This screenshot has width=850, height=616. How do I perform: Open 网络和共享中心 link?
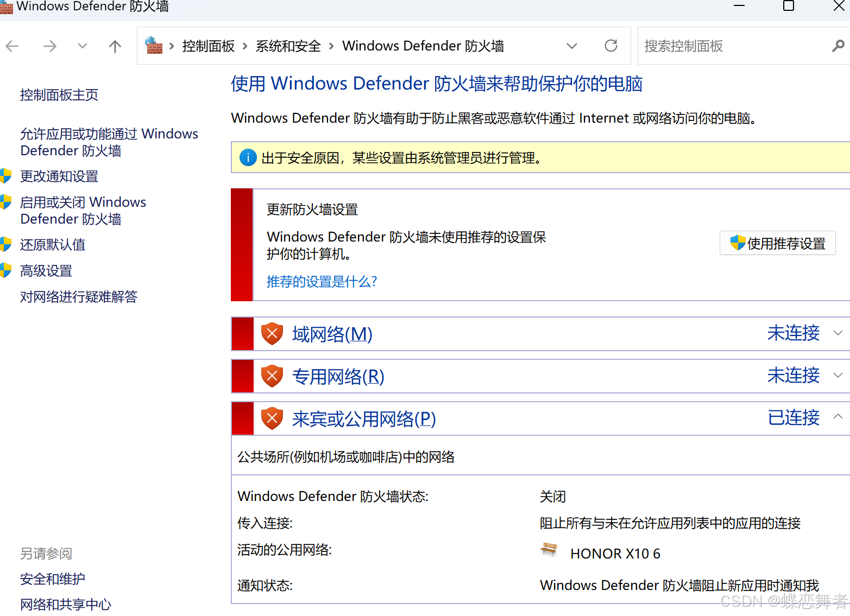coord(66,605)
